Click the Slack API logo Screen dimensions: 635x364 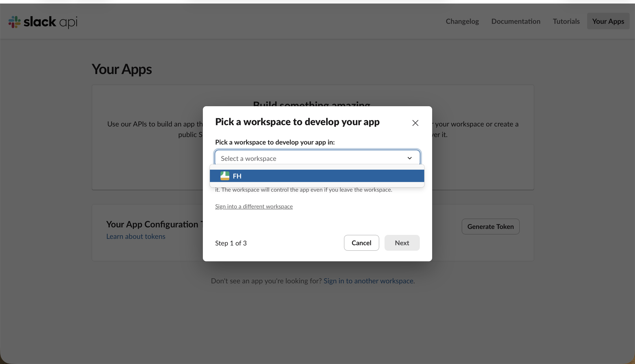point(43,22)
